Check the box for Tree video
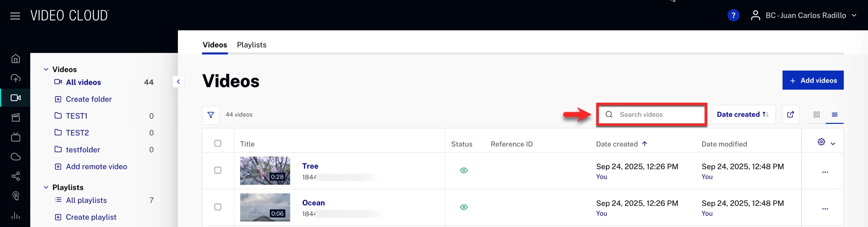Viewport: 868px width, 227px height. (x=218, y=170)
